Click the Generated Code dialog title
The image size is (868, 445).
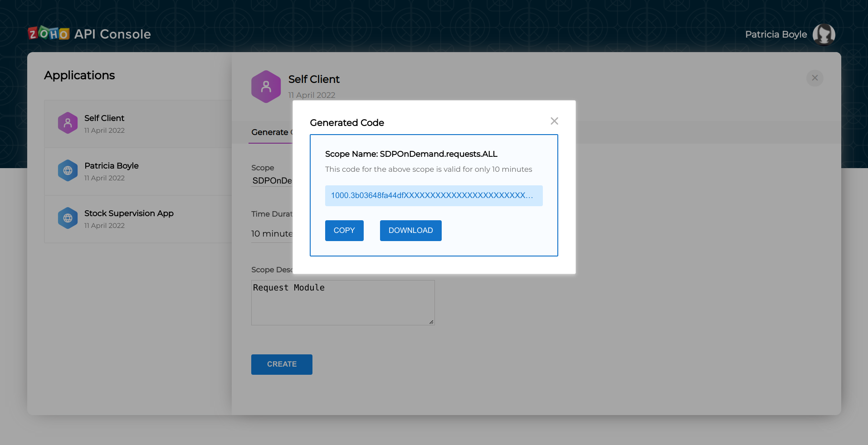coord(347,123)
